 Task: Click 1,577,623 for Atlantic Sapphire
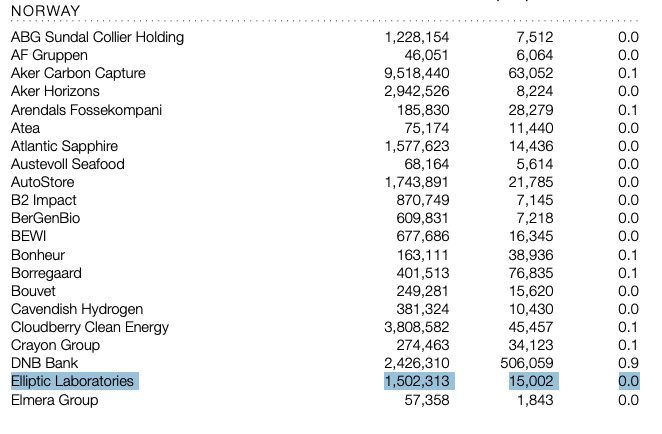417,146
